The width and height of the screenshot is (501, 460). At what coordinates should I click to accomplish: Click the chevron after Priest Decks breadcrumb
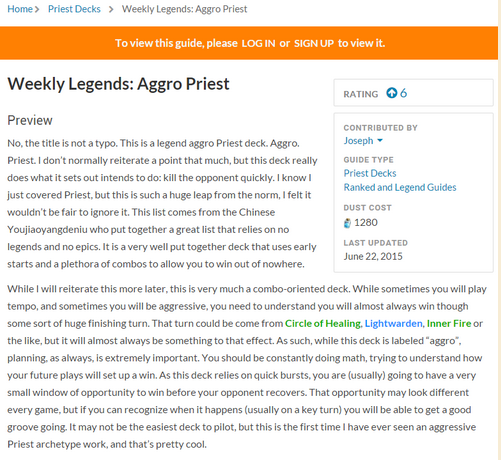click(111, 9)
